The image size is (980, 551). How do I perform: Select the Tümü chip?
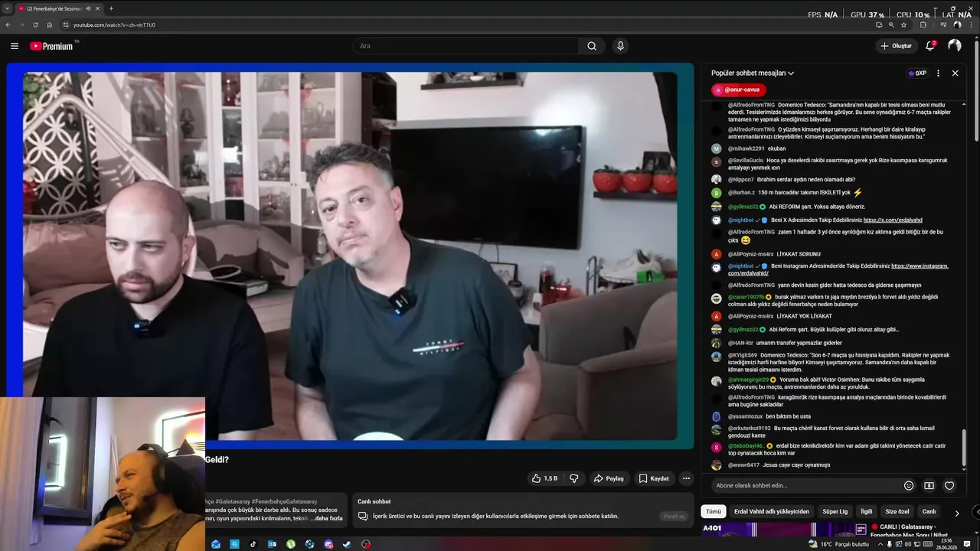coord(713,511)
